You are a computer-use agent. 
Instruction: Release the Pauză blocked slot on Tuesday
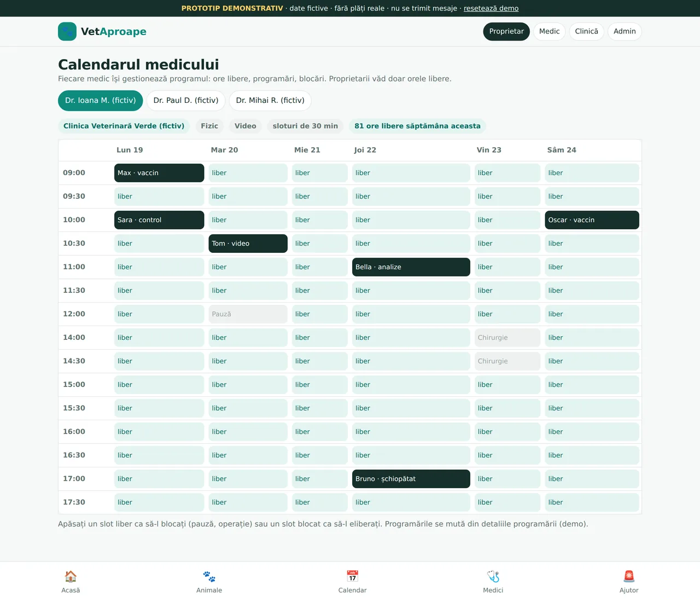tap(248, 314)
